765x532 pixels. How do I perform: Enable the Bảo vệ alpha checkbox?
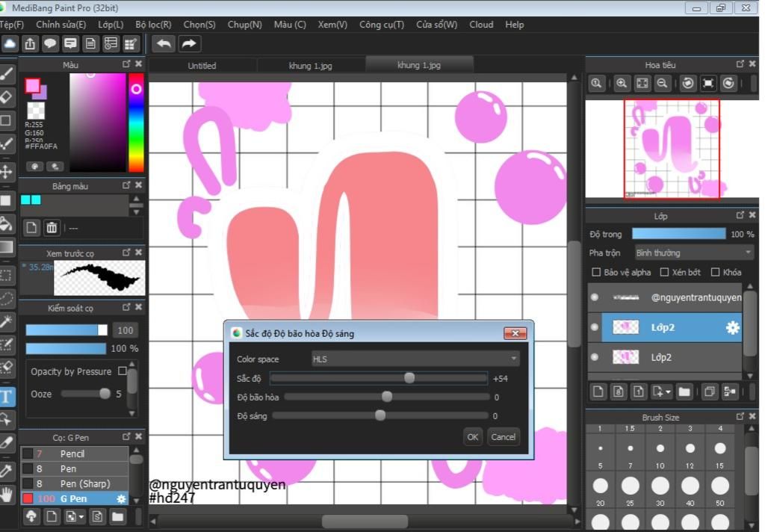pyautogui.click(x=595, y=272)
